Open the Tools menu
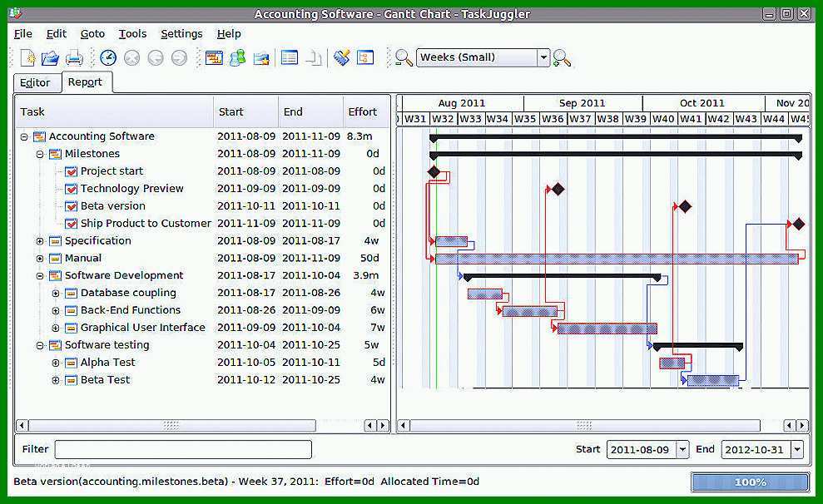Viewport: 823px width, 504px height. (132, 33)
